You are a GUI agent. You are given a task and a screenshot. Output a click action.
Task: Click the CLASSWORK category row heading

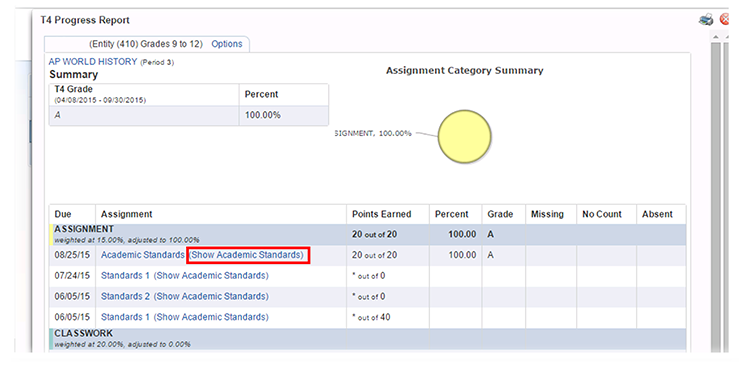[x=83, y=333]
